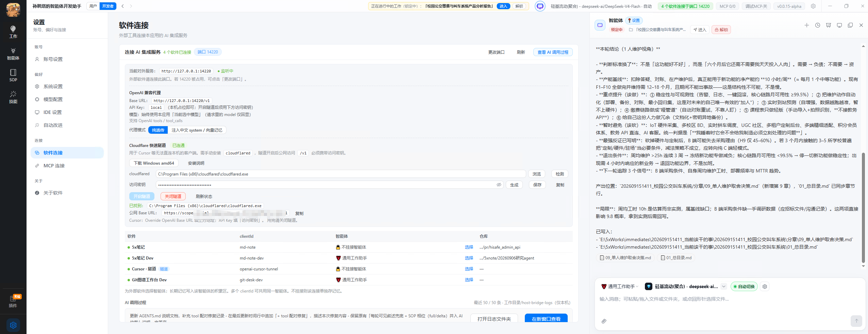The height and width of the screenshot is (334, 868).
Task: Show the access key with eye icon
Action: pyautogui.click(x=499, y=185)
